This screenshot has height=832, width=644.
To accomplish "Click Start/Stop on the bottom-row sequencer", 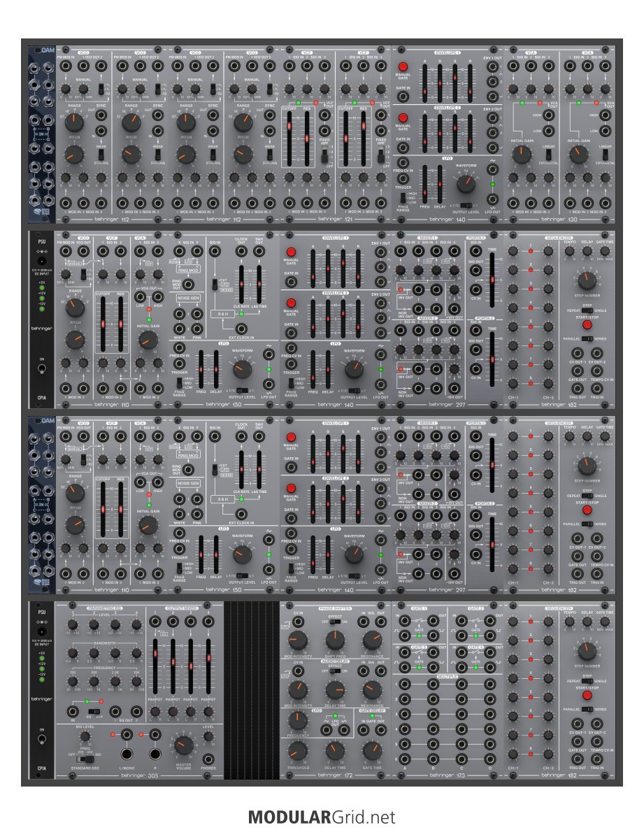I will pos(587,695).
